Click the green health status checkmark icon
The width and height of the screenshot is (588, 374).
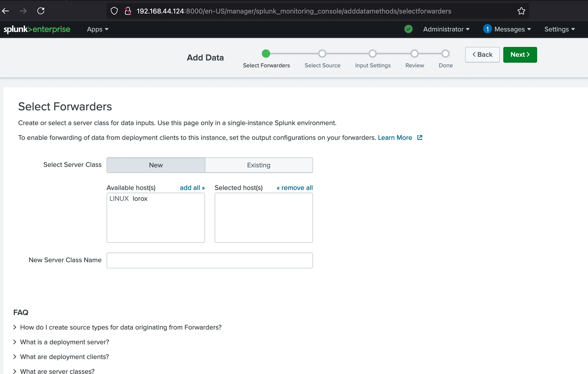408,29
